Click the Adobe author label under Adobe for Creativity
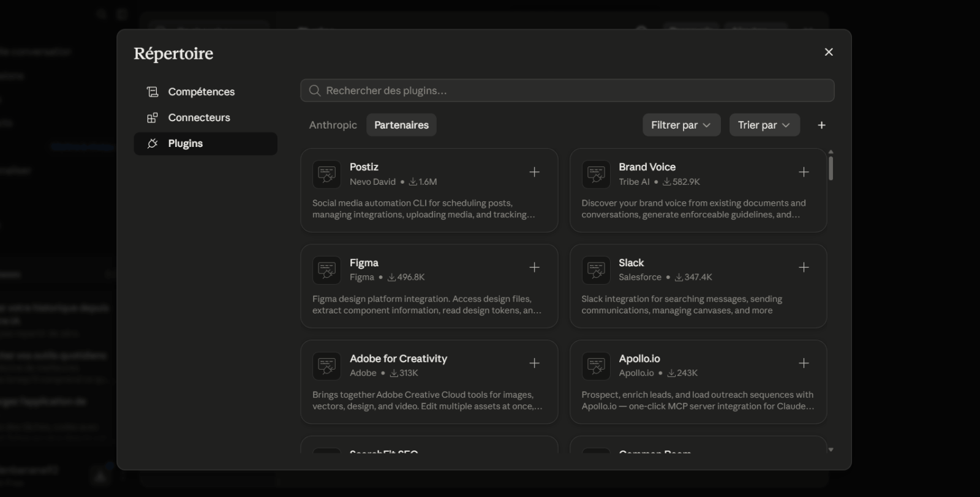Screen dimensions: 980x497 [x=363, y=373]
